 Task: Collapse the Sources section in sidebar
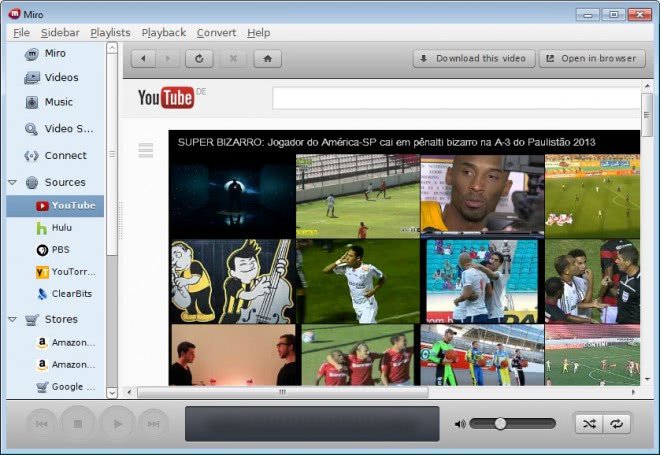(x=12, y=183)
